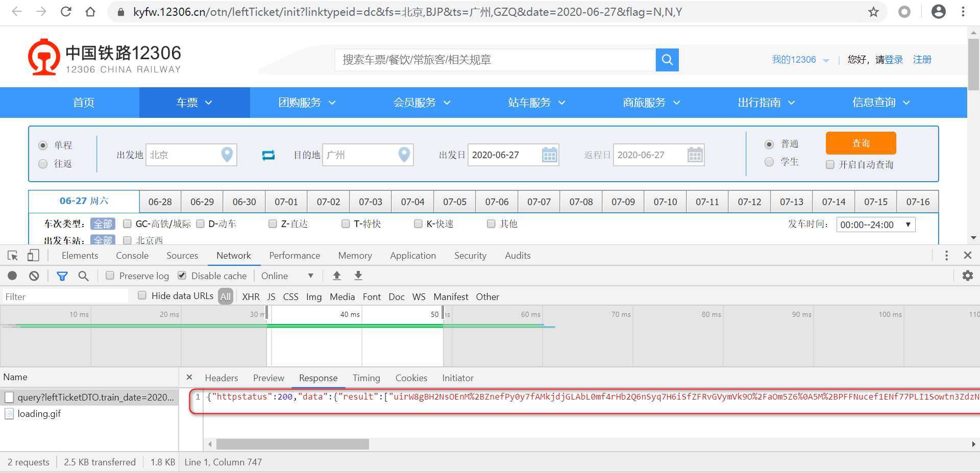Check the K-快速 train type
The height and width of the screenshot is (473, 980).
(418, 223)
